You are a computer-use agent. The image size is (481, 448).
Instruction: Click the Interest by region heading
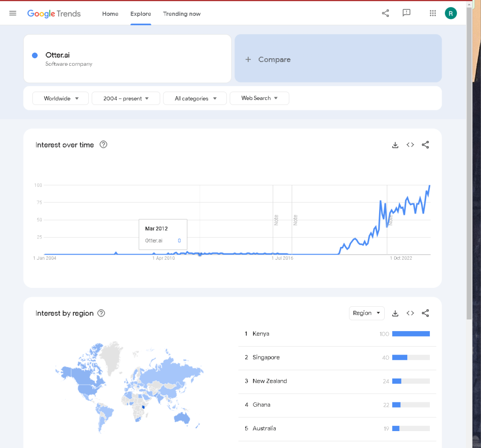coord(64,313)
